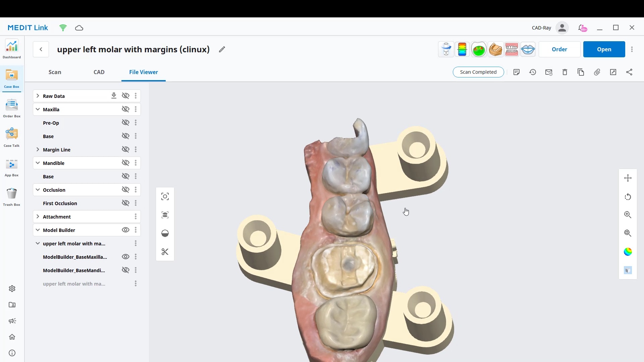Click the attach file paperclip icon
Viewport: 644px width, 362px height.
pyautogui.click(x=597, y=72)
